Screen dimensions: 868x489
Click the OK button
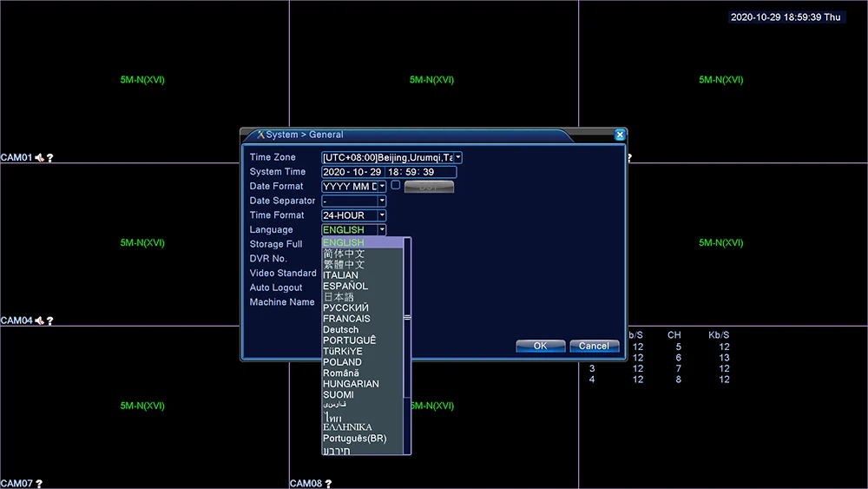[540, 346]
